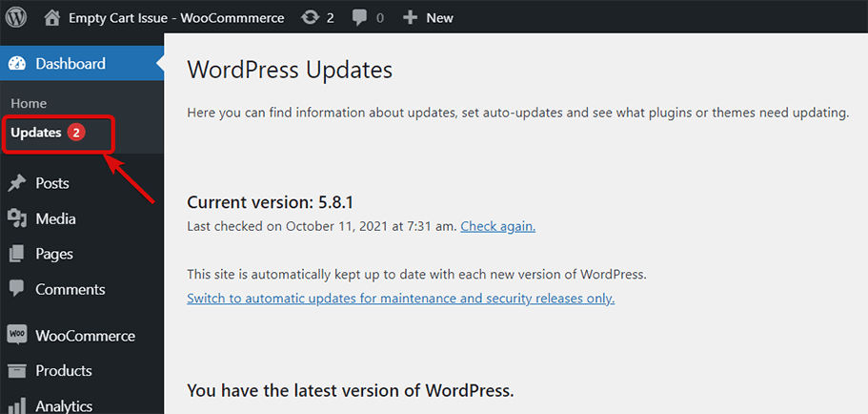Click the Check again link

point(497,226)
